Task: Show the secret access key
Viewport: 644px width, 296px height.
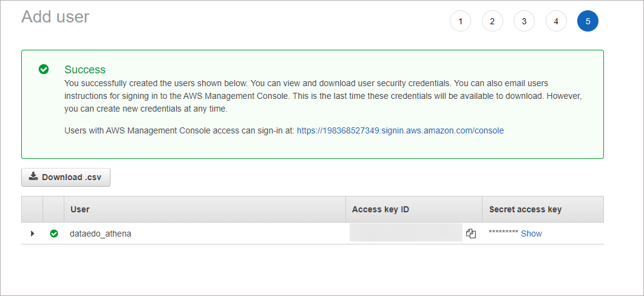Action: click(531, 234)
